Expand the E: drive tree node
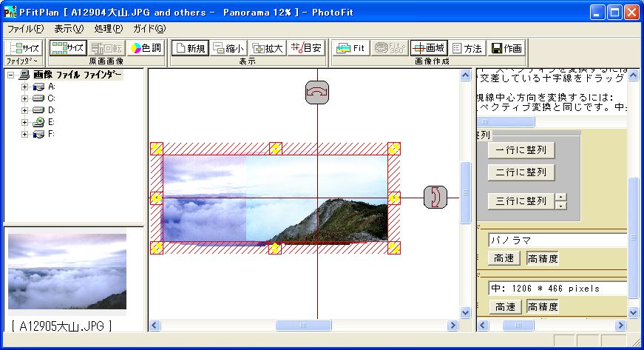Image resolution: width=644 pixels, height=350 pixels. click(25, 122)
